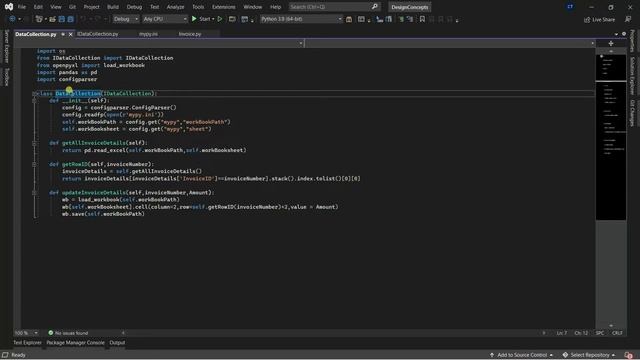
Task: Open the Debug configuration dropdown
Action: pos(125,19)
